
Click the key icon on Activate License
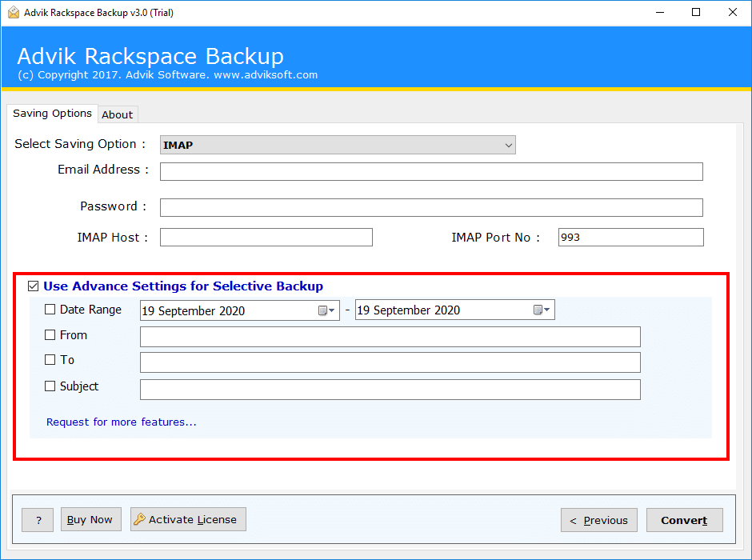pos(139,518)
